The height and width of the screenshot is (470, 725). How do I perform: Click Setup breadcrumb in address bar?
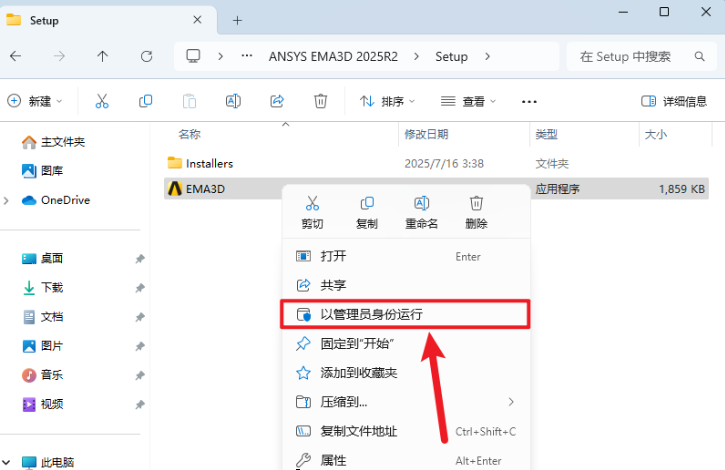point(451,56)
